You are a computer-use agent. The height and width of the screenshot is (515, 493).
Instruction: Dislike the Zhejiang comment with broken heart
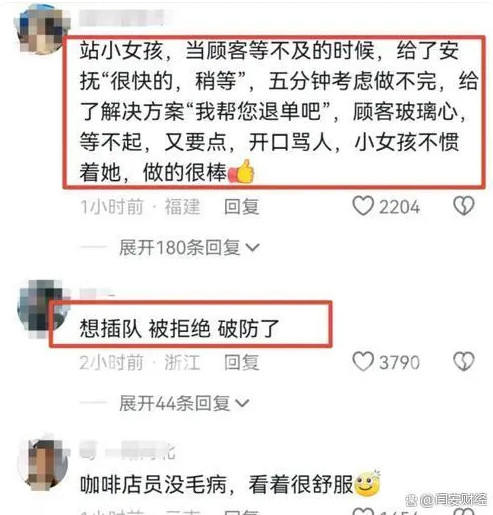click(x=464, y=362)
